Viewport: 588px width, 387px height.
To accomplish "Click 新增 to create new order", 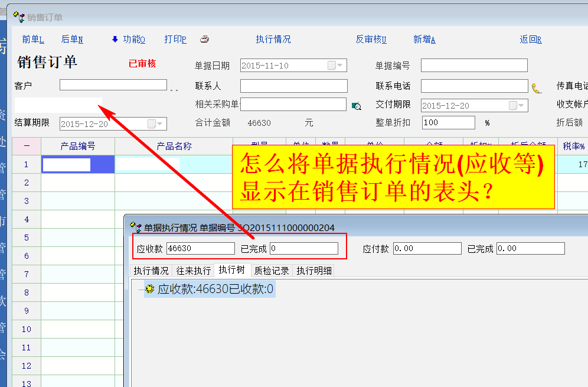I will point(424,40).
